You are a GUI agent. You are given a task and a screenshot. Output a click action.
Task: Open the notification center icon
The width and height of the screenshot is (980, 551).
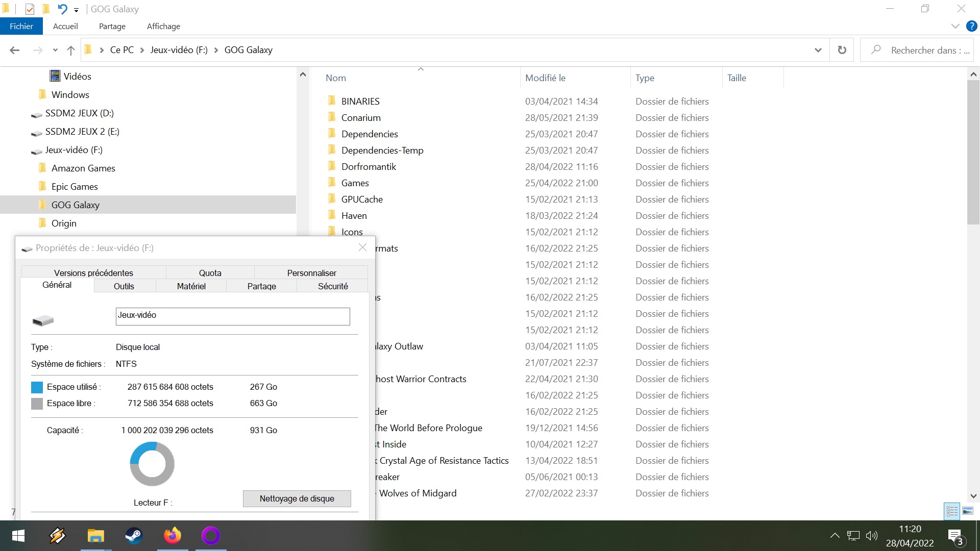[956, 537]
